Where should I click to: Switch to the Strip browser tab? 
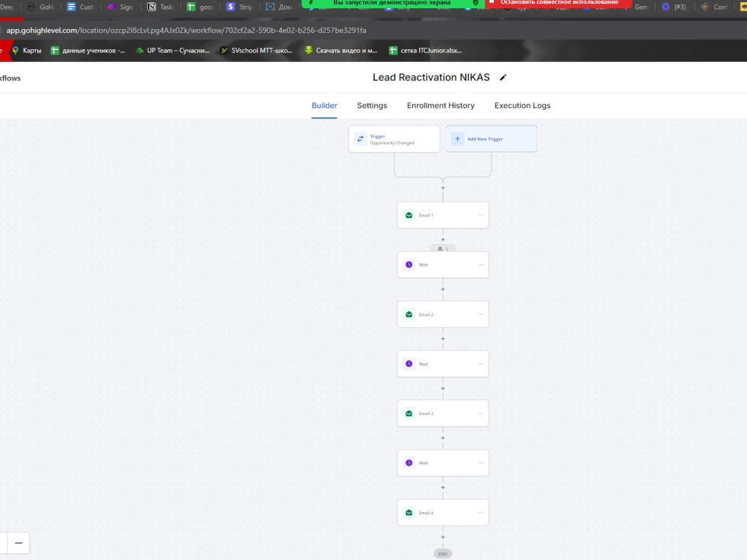pyautogui.click(x=240, y=7)
